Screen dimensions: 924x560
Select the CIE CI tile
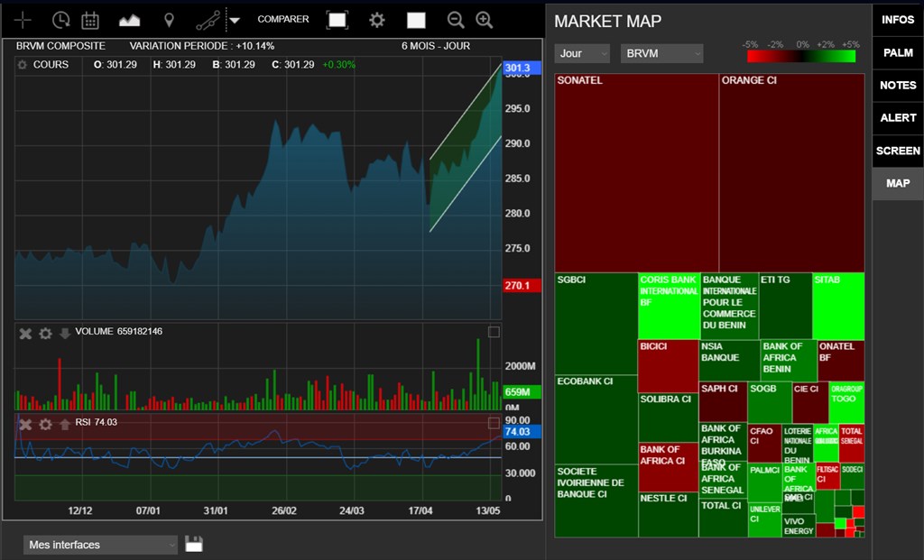(810, 402)
